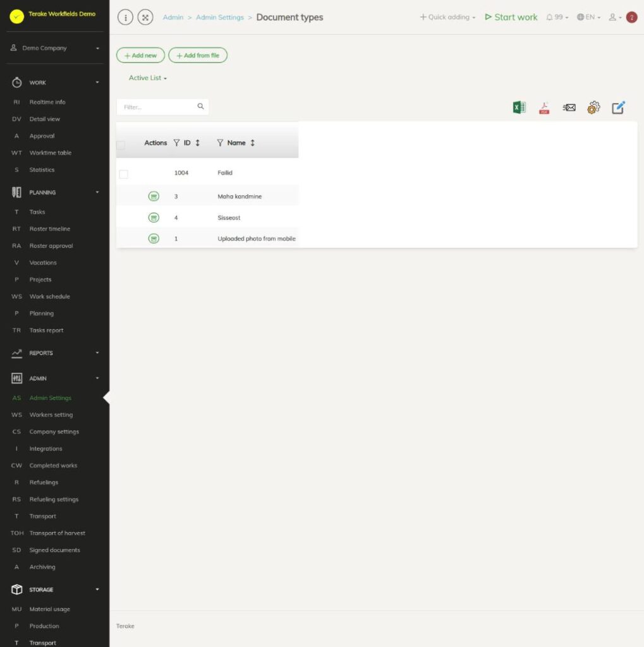Click the Start work button

(x=511, y=17)
